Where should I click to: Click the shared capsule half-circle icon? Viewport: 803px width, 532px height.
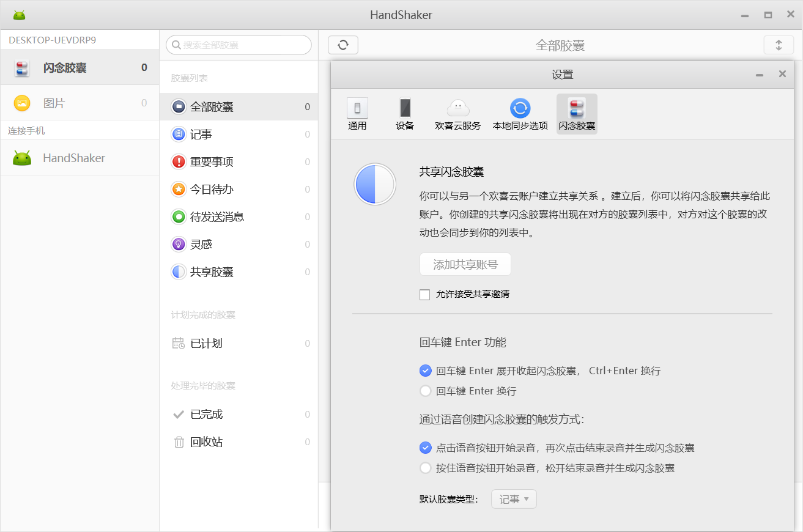(x=376, y=184)
